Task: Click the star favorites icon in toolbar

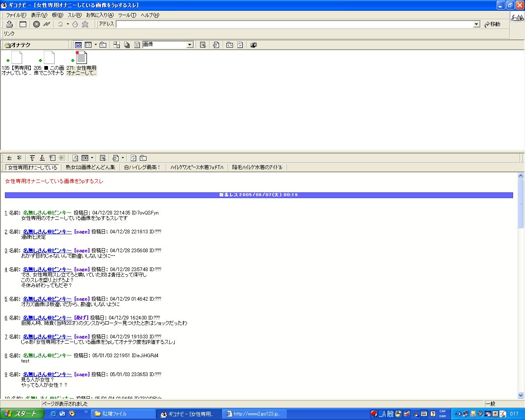Action: pos(85,24)
